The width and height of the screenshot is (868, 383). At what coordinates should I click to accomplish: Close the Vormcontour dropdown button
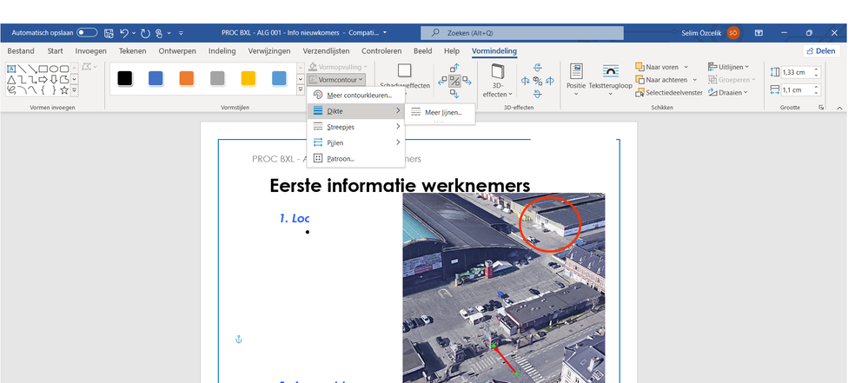coord(336,80)
